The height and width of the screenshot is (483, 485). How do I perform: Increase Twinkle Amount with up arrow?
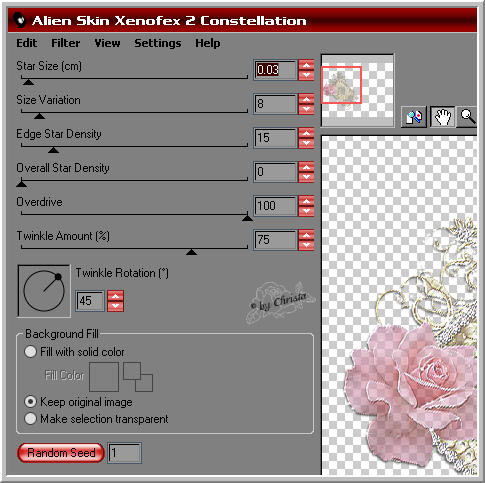(x=306, y=235)
